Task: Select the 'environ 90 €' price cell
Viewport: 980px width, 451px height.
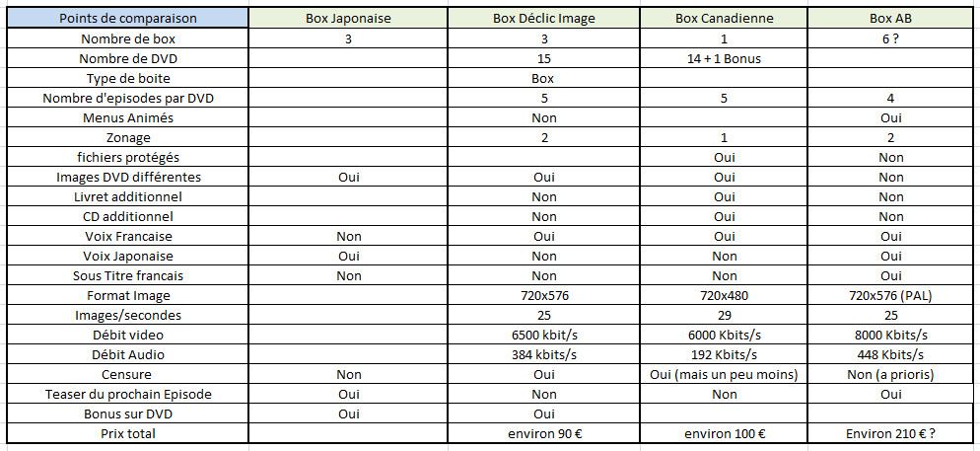Action: click(544, 433)
